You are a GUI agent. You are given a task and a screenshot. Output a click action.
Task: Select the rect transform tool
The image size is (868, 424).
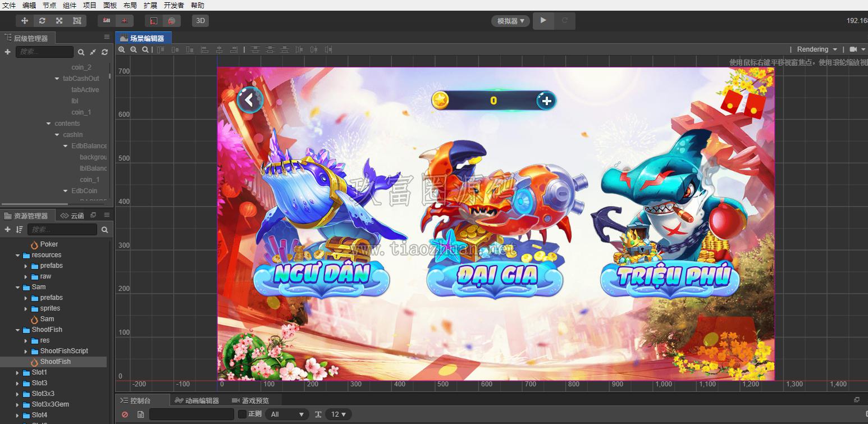point(77,21)
